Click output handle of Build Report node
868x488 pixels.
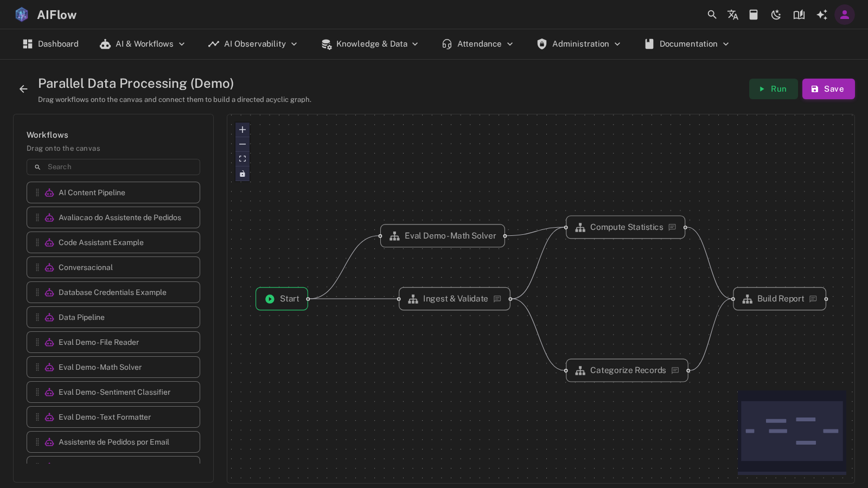click(x=826, y=299)
